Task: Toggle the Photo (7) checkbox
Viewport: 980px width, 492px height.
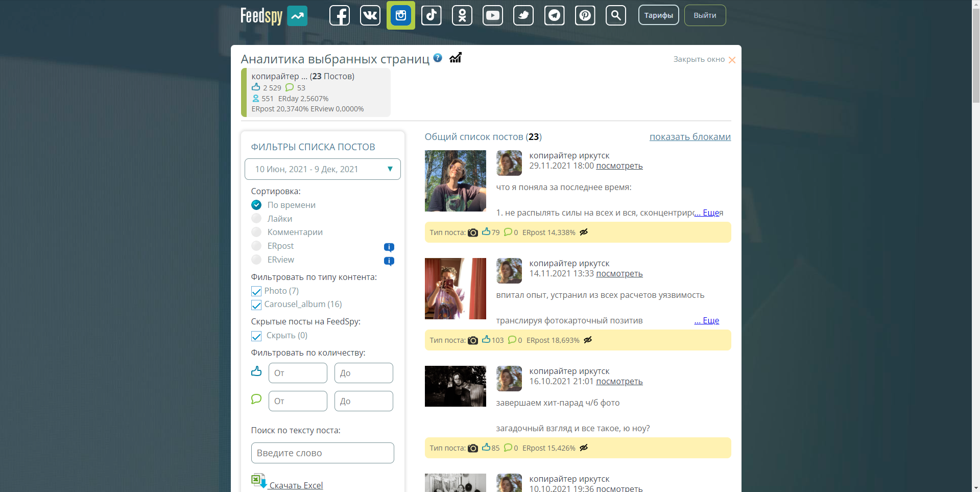Action: point(256,291)
